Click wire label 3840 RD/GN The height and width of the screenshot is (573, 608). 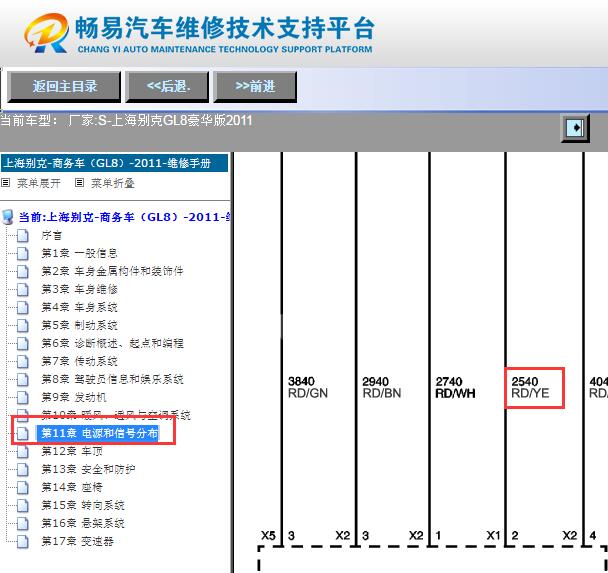point(308,387)
